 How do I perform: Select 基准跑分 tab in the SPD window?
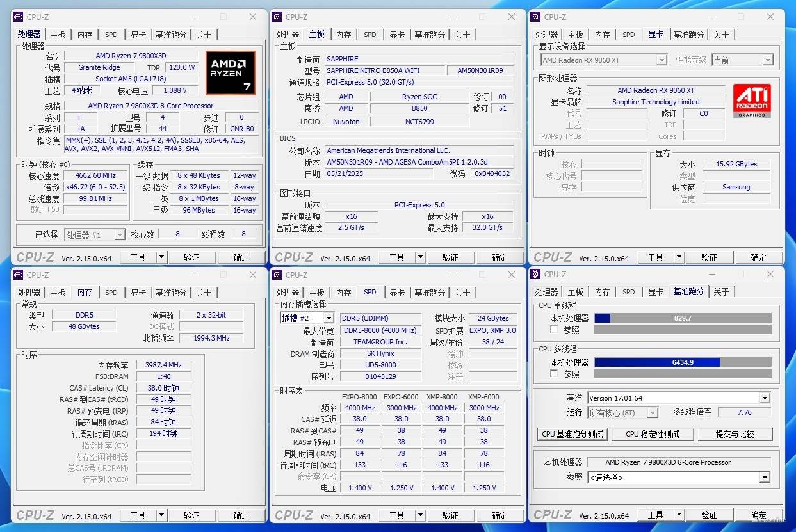point(429,293)
